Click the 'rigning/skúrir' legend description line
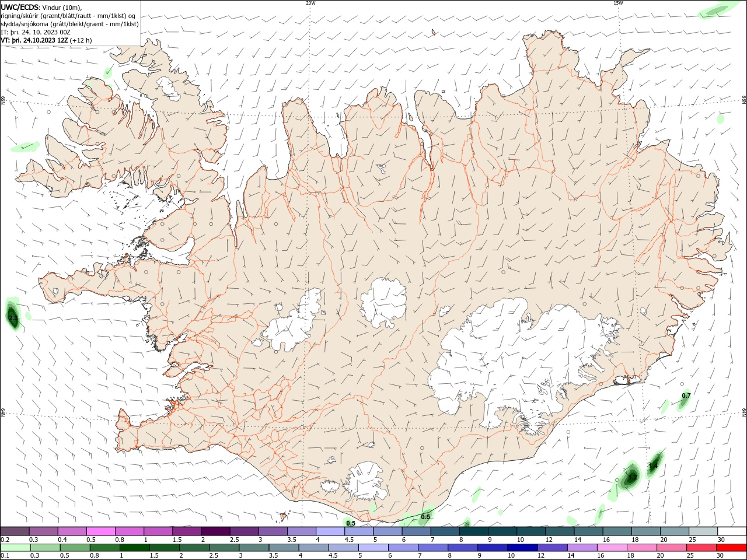Screen dimensions: 747x560 (x=68, y=16)
